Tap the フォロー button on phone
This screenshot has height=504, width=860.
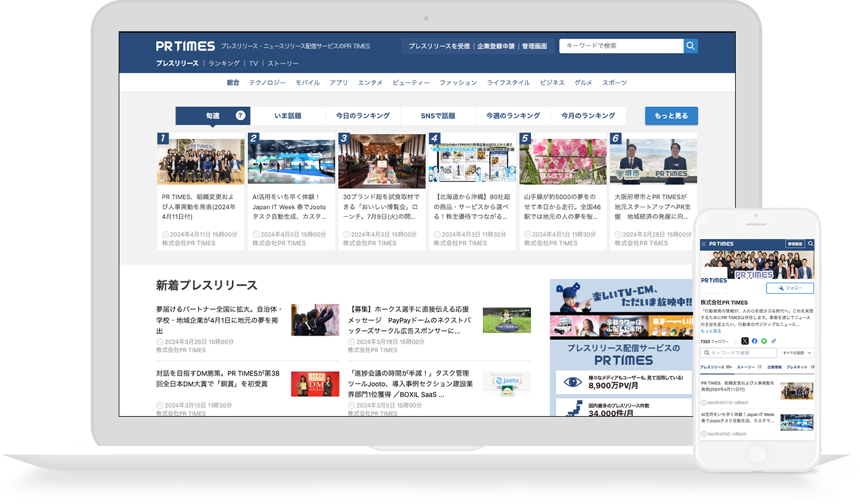coord(790,288)
